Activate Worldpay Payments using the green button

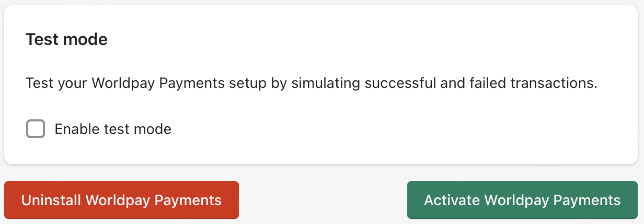522,200
